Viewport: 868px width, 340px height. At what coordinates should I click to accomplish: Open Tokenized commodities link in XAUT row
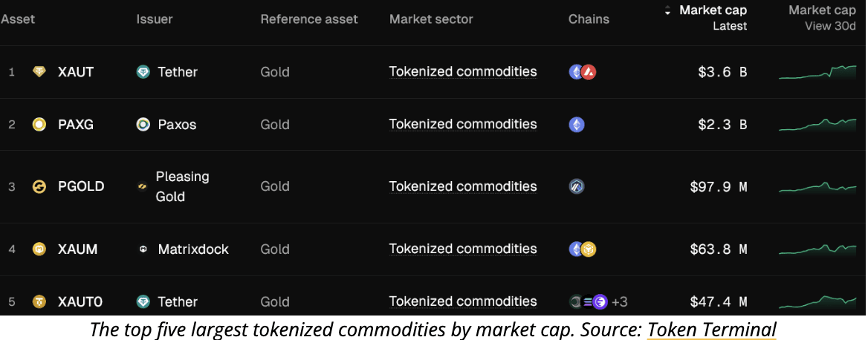point(462,72)
